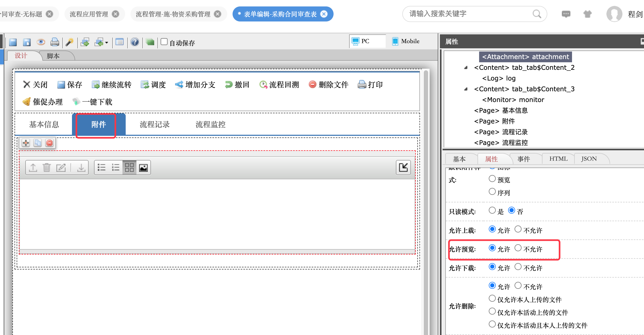The image size is (644, 335).
Task: Switch attachment view to grid icon mode
Action: [x=129, y=167]
